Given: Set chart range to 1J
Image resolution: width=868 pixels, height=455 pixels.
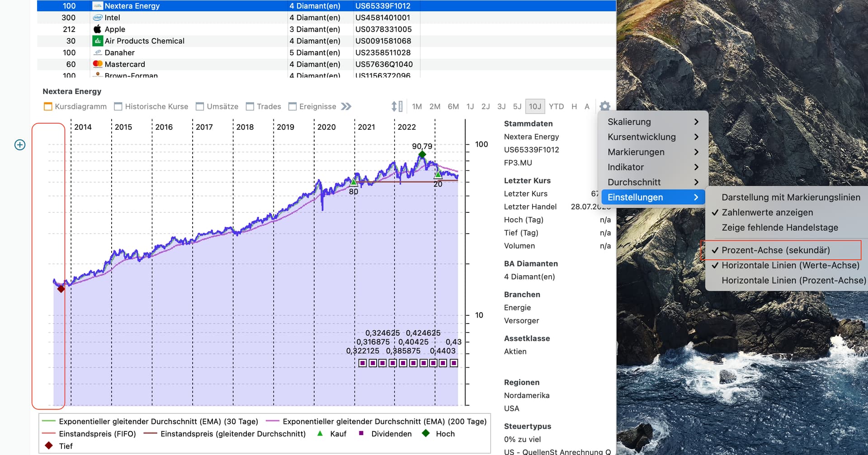Looking at the screenshot, I should 470,106.
